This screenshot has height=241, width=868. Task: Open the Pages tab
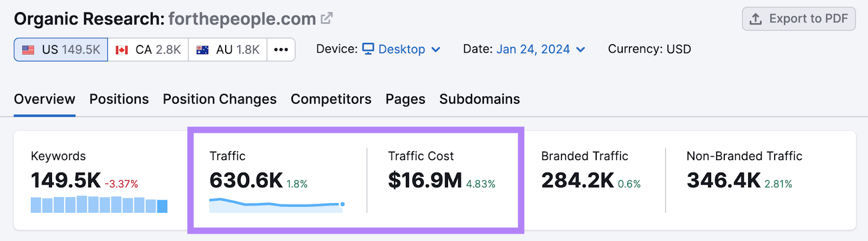[405, 99]
